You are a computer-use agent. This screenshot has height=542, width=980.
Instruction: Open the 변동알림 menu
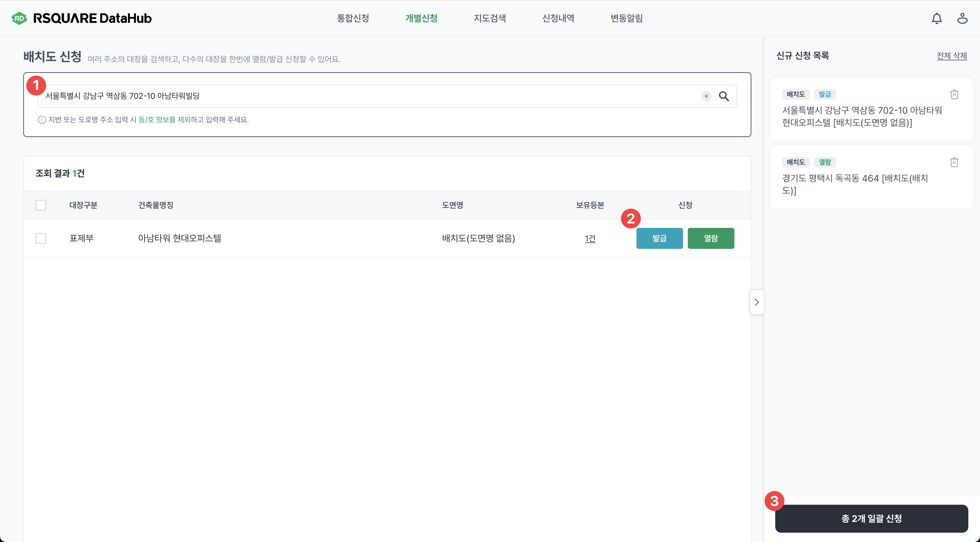pyautogui.click(x=626, y=18)
